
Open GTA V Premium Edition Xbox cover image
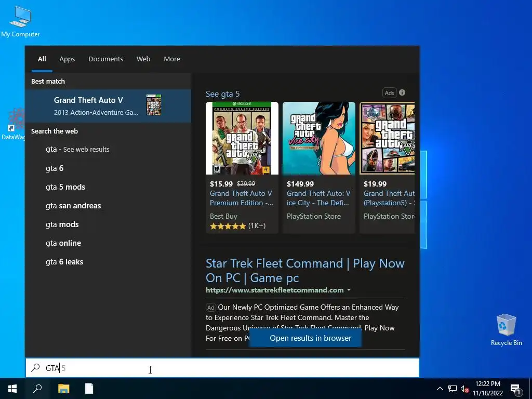point(242,138)
